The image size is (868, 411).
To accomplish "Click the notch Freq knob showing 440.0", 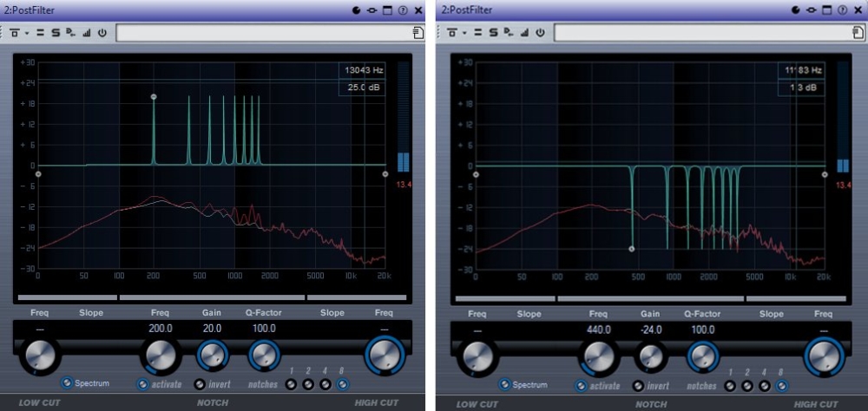I will point(598,356).
